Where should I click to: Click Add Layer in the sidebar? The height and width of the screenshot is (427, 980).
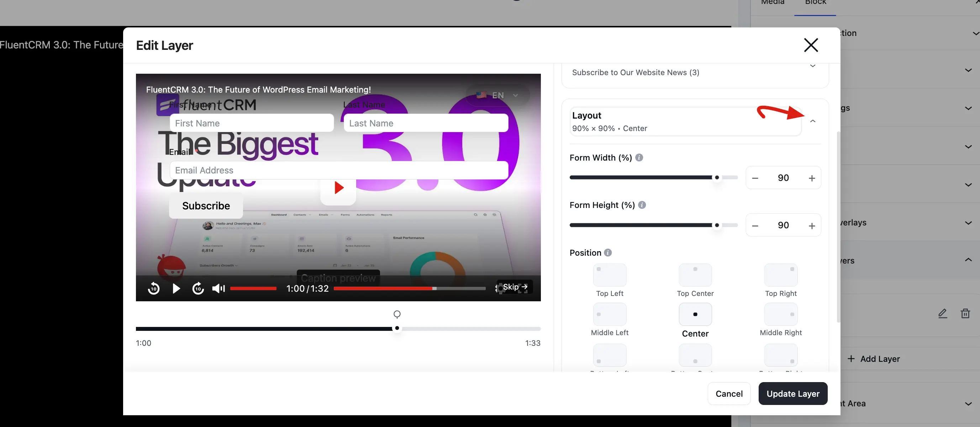tap(874, 359)
